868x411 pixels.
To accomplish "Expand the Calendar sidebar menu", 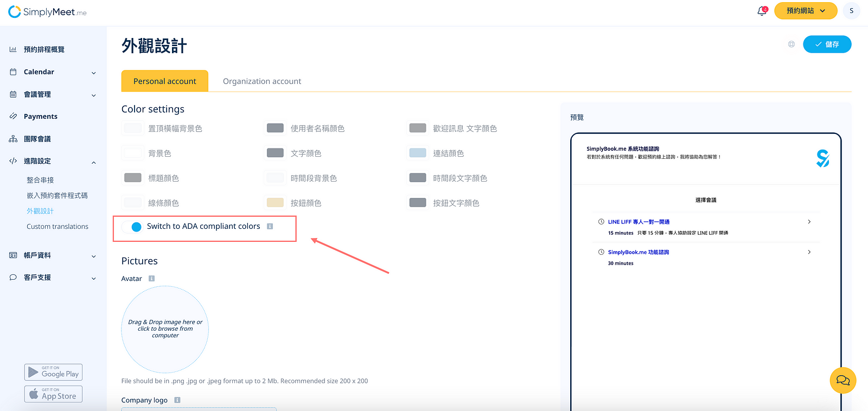I will tap(94, 73).
